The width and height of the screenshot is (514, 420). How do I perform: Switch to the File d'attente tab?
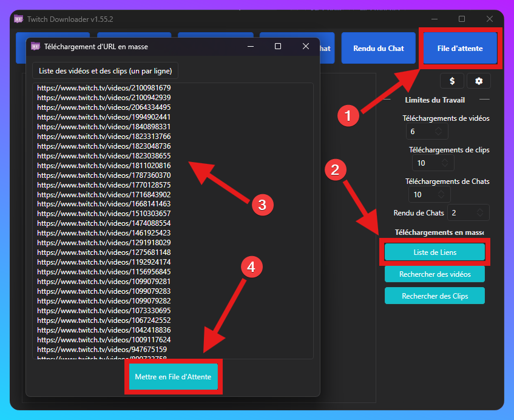click(x=459, y=47)
